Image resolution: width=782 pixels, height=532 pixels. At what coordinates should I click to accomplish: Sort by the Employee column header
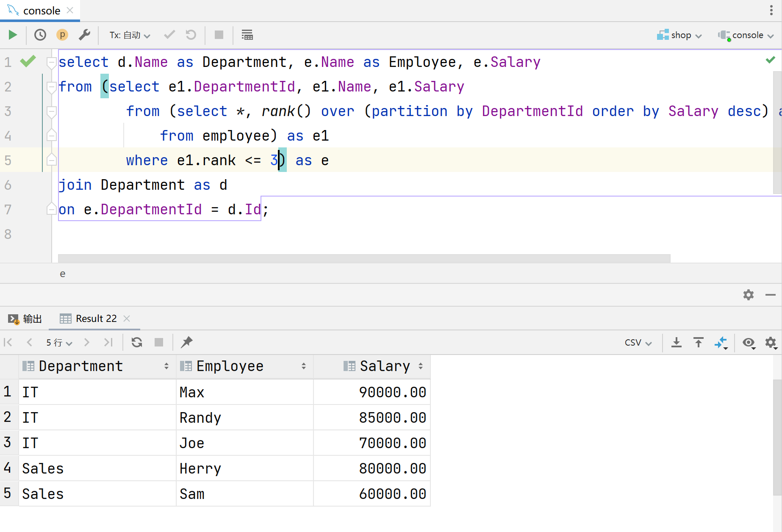[x=244, y=366]
